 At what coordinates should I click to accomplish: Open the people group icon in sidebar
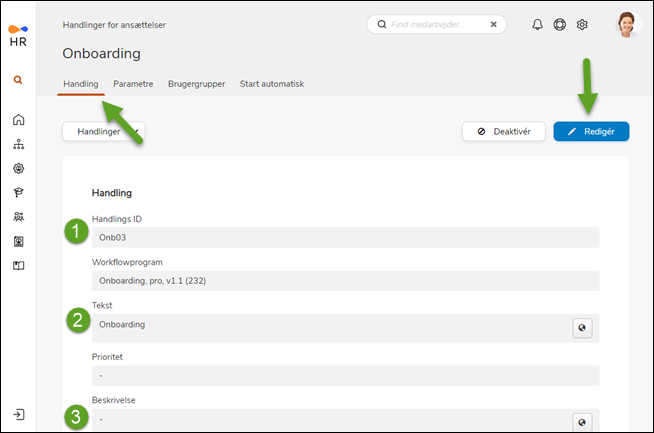click(x=18, y=217)
